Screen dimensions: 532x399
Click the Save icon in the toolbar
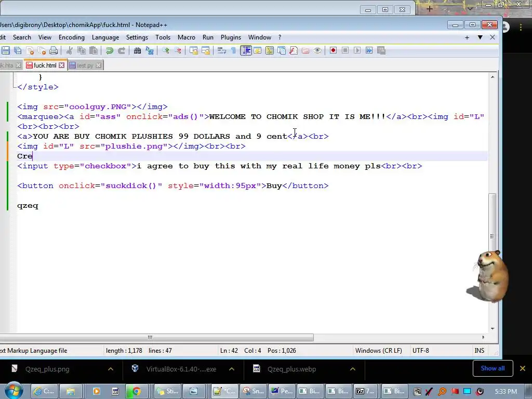[x=6, y=50]
